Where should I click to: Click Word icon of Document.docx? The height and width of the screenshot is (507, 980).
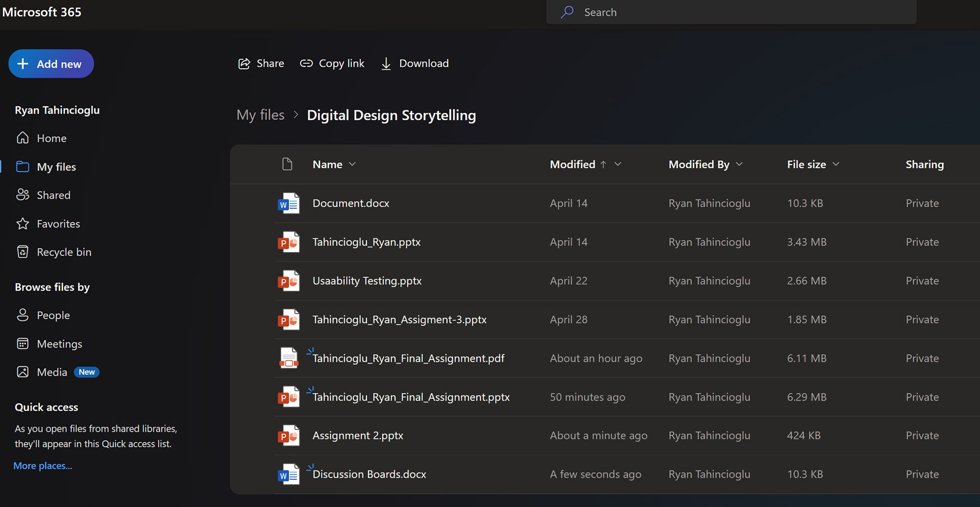click(288, 203)
